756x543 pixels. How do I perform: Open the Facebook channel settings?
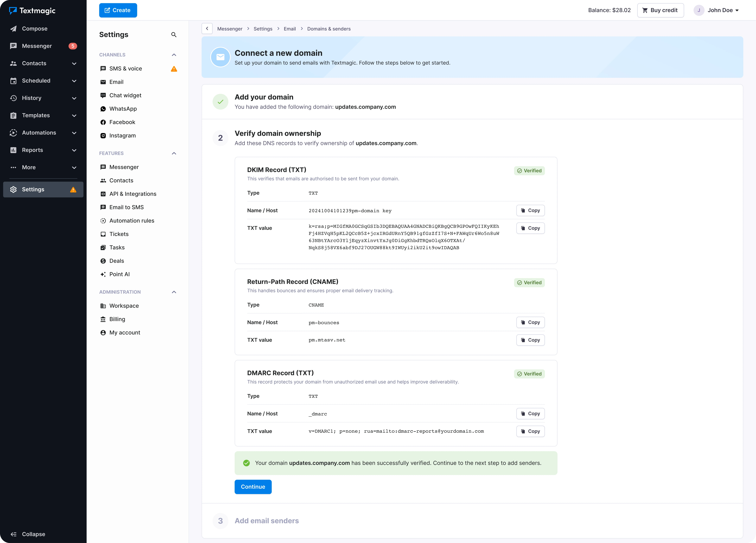[x=122, y=122]
